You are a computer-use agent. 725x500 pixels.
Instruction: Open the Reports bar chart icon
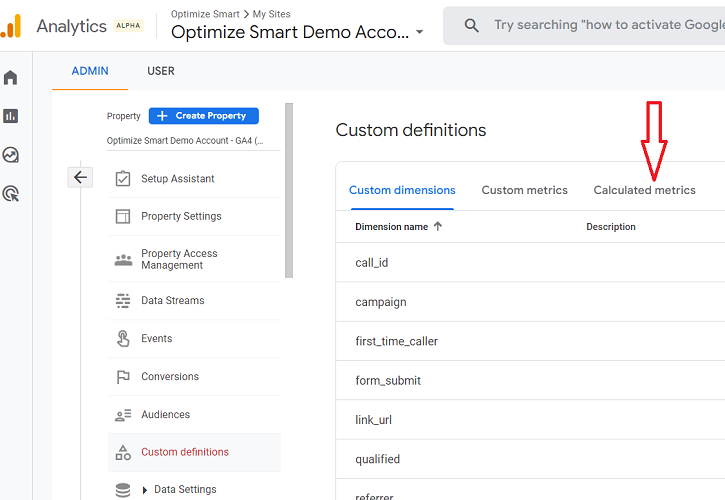tap(11, 116)
